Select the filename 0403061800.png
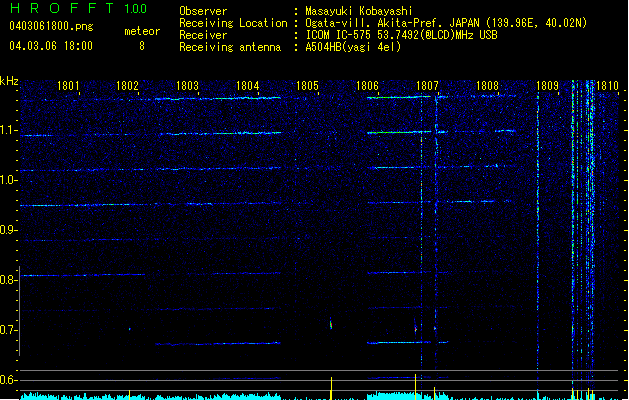Screen dimensions: 629x400 51,26
